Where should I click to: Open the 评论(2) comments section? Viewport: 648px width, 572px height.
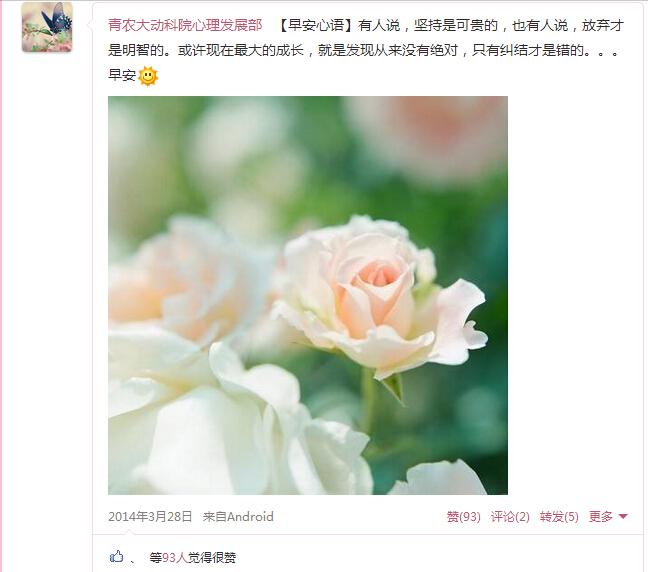tap(510, 517)
